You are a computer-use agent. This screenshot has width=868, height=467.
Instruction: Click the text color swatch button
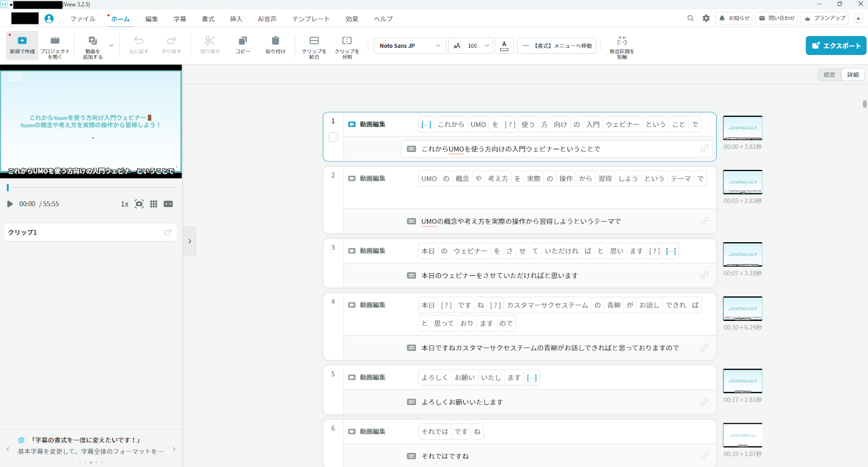(x=504, y=46)
